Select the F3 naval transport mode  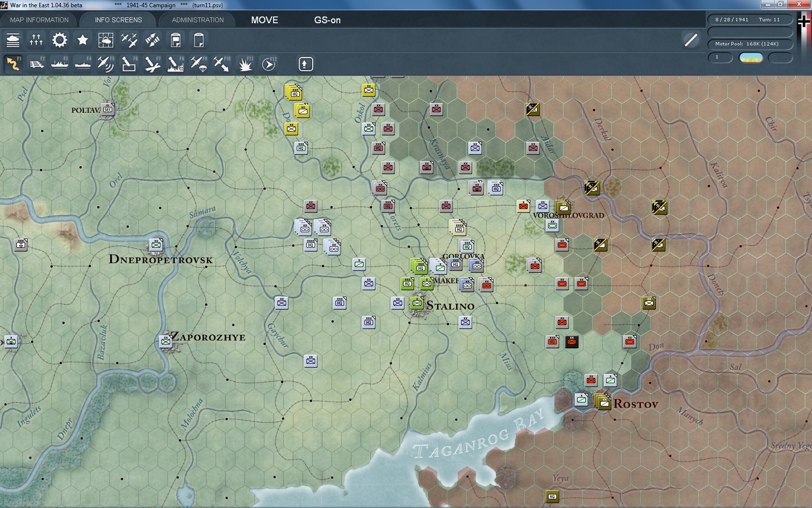59,64
